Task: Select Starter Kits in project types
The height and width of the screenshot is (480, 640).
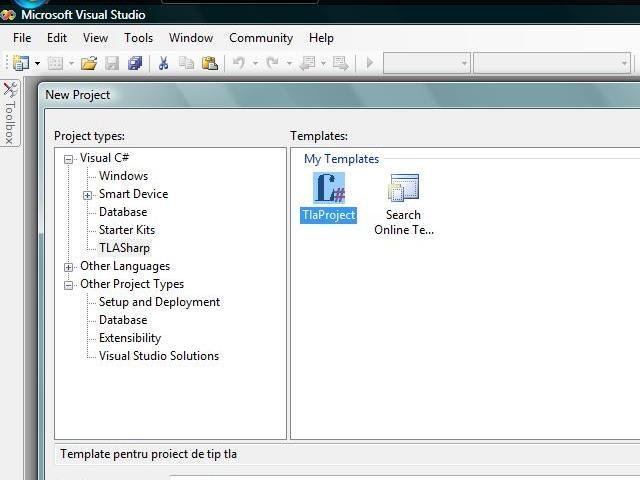Action: click(x=127, y=230)
